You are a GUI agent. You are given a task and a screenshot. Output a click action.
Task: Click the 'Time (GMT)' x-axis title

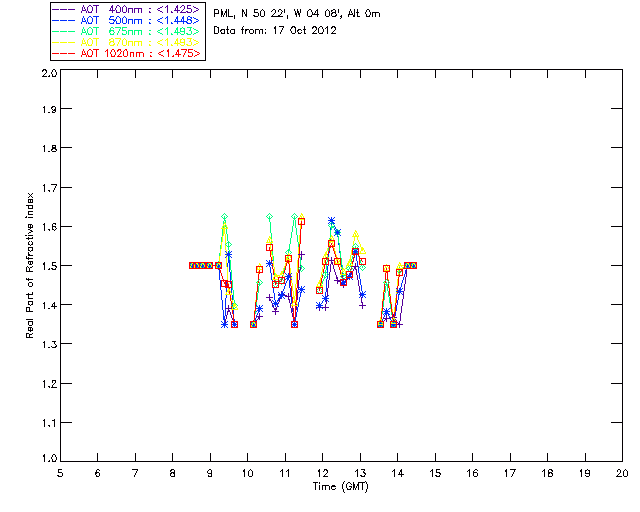pyautogui.click(x=340, y=487)
